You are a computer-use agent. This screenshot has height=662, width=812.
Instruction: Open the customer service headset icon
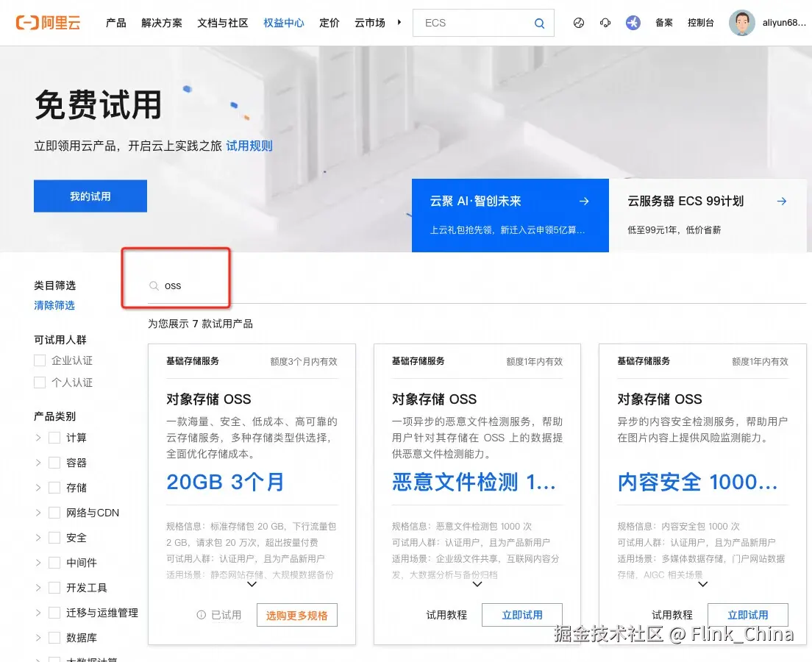605,23
